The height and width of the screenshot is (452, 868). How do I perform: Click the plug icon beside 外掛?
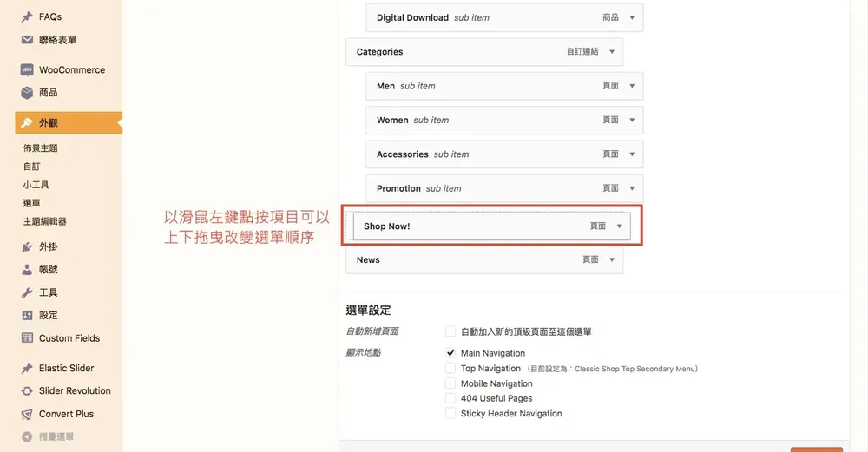[x=27, y=246]
